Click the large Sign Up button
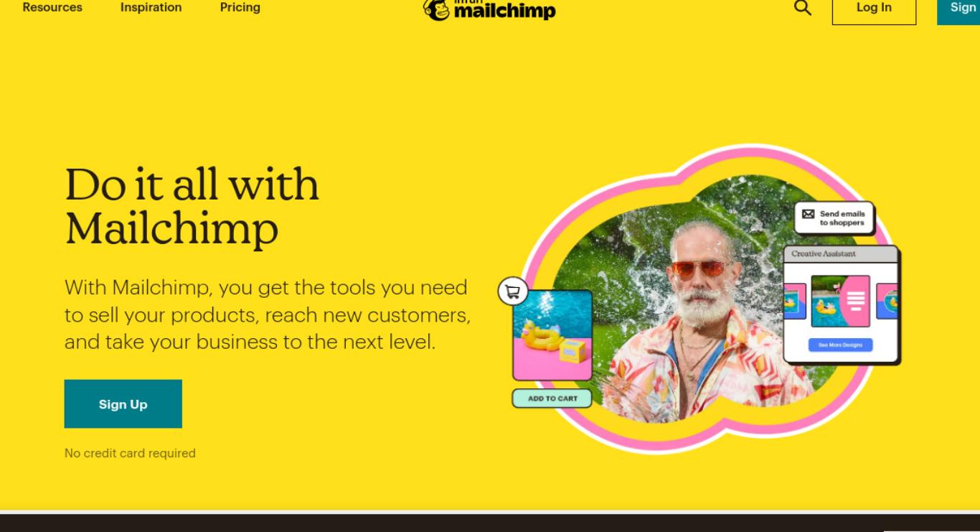Viewport: 980px width, 532px height. click(123, 404)
